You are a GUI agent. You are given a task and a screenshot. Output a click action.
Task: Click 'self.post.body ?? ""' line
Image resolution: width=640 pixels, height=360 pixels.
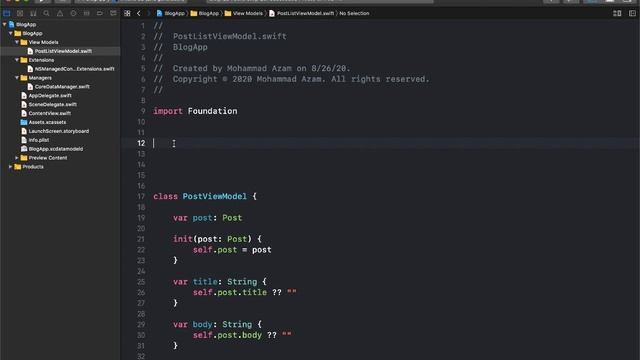point(242,335)
